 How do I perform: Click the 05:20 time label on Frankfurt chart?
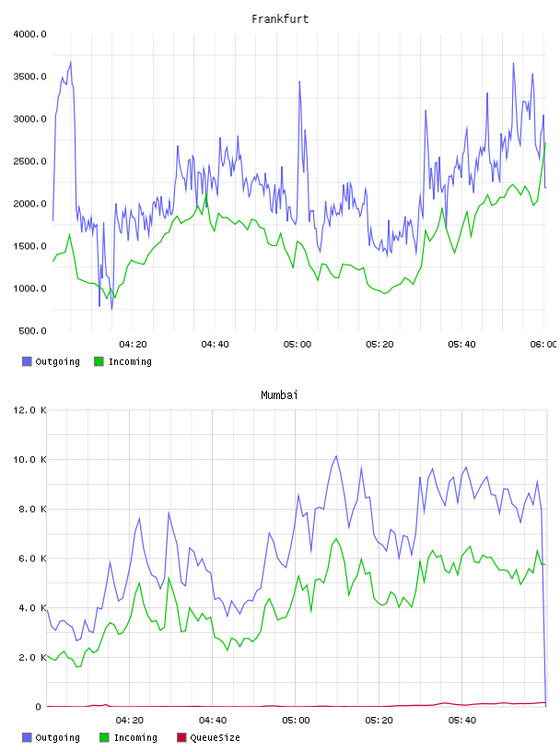click(x=379, y=345)
